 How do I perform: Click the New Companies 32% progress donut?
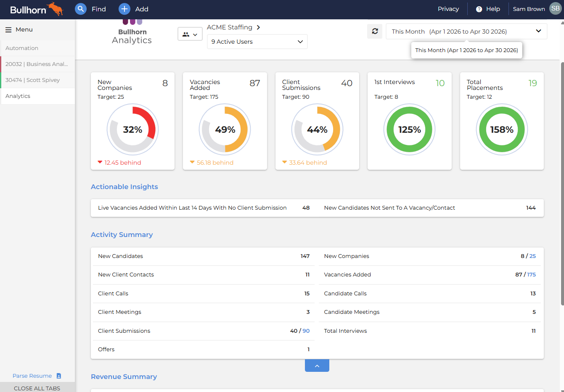coord(132,130)
